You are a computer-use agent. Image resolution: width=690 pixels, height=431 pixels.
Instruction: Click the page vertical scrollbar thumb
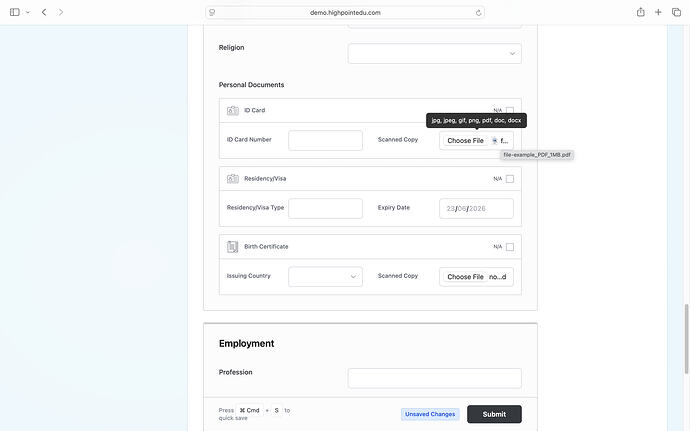[x=686, y=339]
